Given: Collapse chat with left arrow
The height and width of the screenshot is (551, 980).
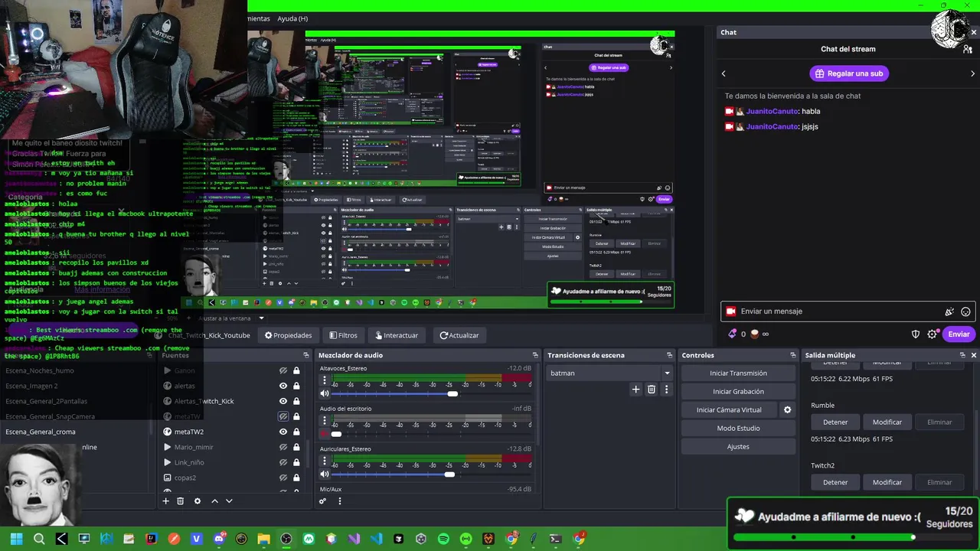Looking at the screenshot, I should (724, 73).
